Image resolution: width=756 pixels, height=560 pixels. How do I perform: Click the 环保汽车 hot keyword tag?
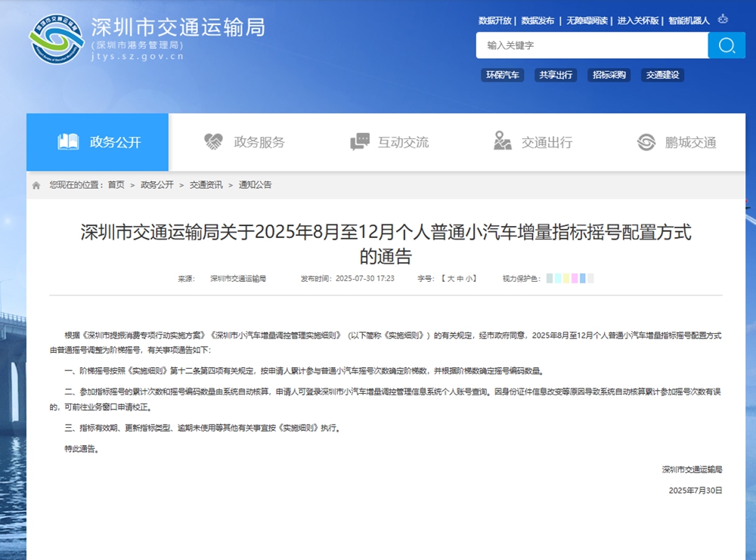pos(503,75)
